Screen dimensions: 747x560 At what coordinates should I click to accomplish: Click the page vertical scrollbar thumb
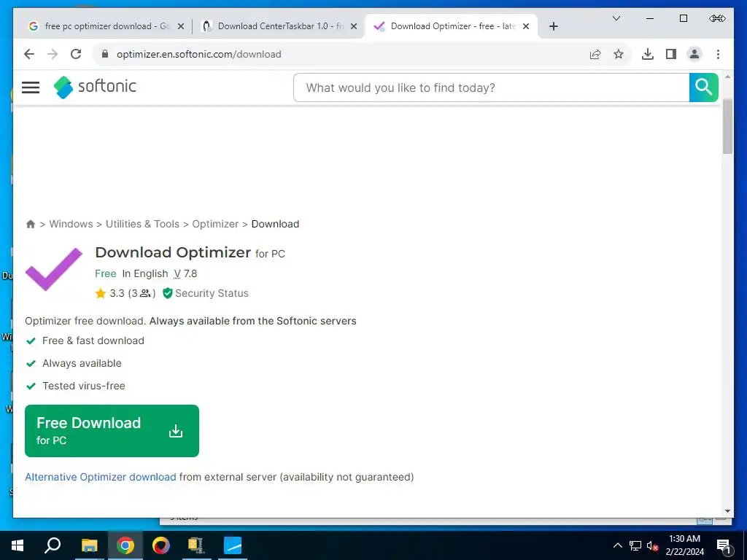pos(727,127)
